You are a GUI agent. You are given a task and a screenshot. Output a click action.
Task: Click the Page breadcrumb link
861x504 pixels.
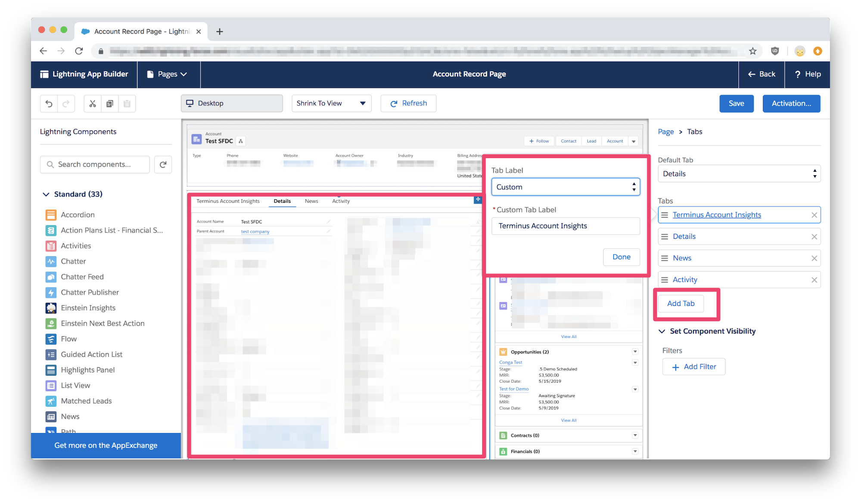665,132
